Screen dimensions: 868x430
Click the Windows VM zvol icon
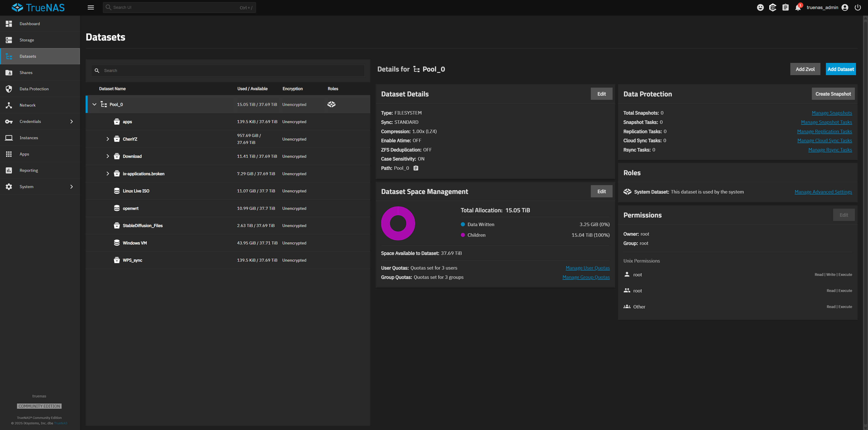point(117,243)
